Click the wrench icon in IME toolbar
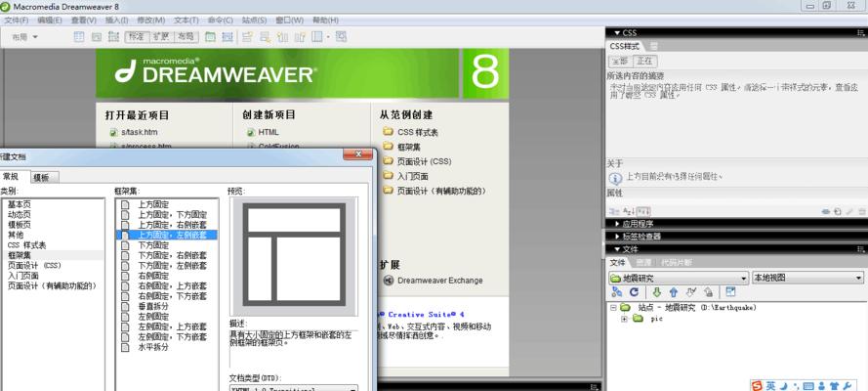The width and height of the screenshot is (868, 391). [x=847, y=386]
